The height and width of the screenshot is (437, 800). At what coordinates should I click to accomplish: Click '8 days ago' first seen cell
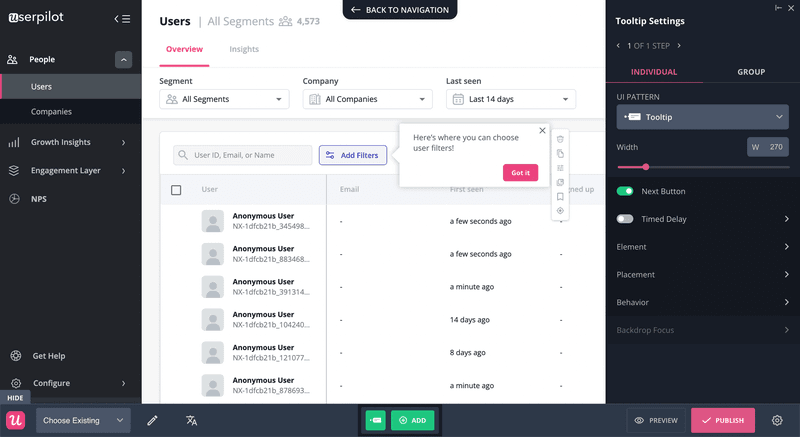click(467, 352)
